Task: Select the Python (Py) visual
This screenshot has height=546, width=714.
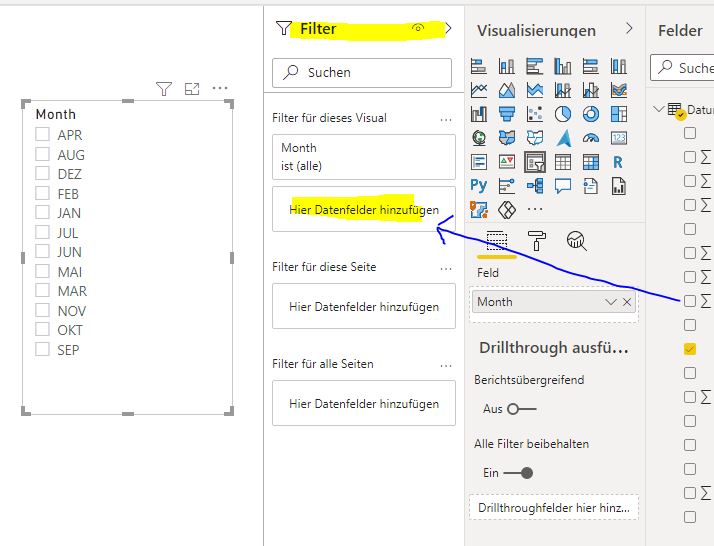Action: [479, 186]
